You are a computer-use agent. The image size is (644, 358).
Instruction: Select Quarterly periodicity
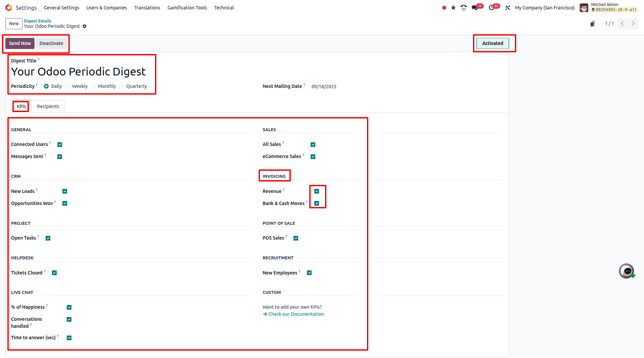point(121,86)
